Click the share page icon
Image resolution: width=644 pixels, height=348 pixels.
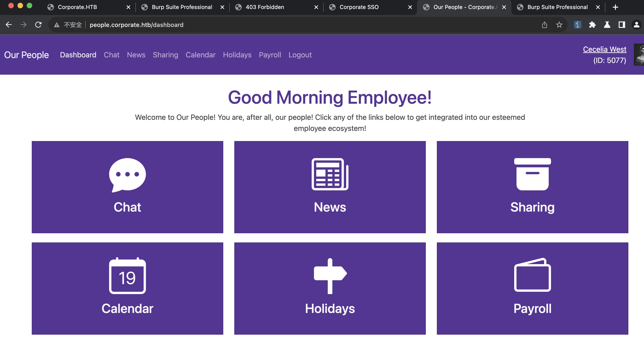(545, 25)
